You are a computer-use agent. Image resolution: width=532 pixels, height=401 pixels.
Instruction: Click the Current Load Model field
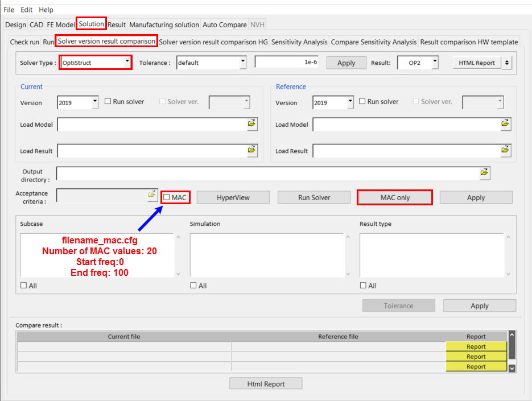coord(152,124)
